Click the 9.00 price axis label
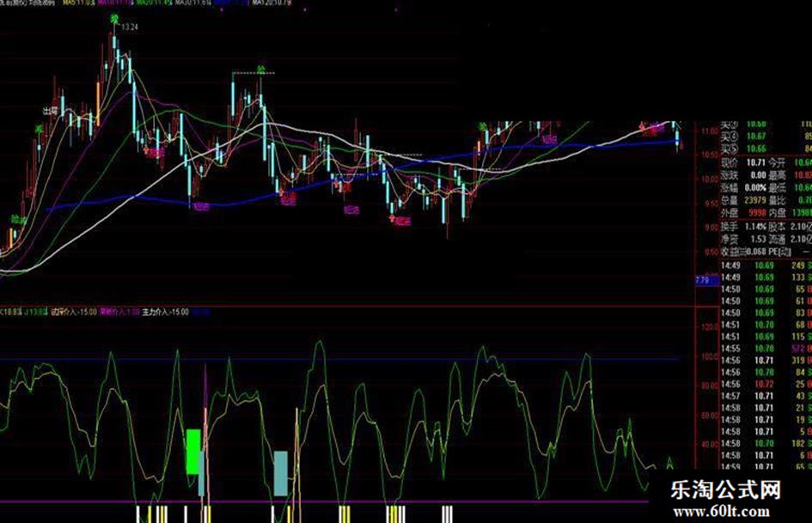 (x=711, y=228)
